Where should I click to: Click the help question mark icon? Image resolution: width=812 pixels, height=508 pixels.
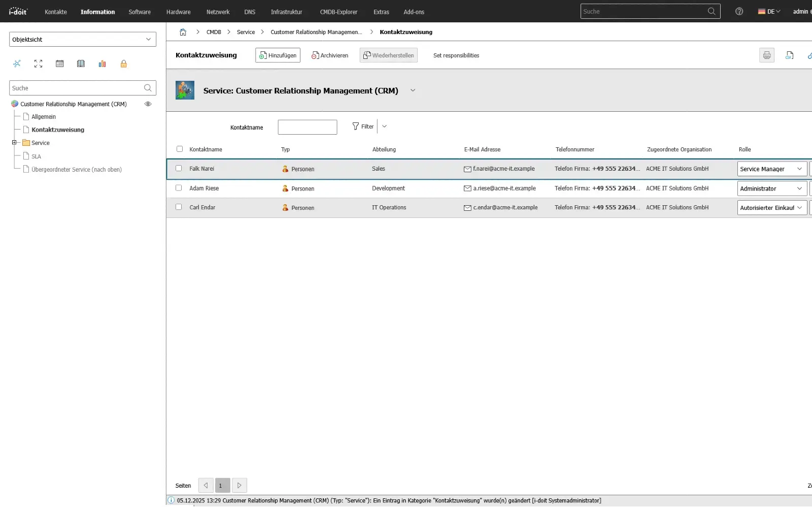pyautogui.click(x=739, y=11)
